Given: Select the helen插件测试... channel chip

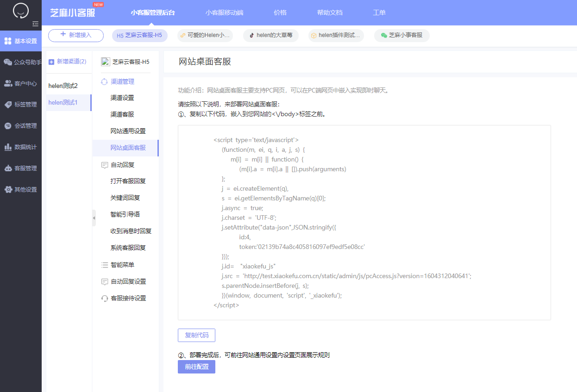Looking at the screenshot, I should point(336,36).
